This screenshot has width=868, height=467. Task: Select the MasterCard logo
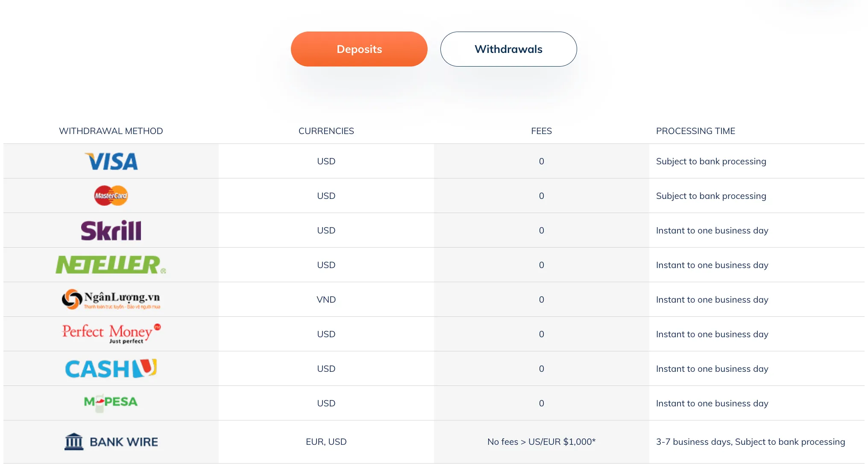click(111, 196)
